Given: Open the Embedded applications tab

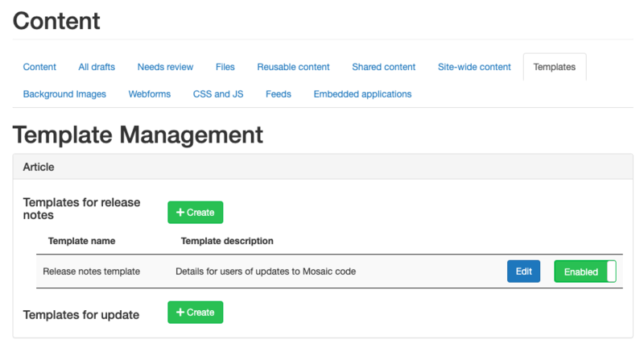Looking at the screenshot, I should tap(362, 94).
